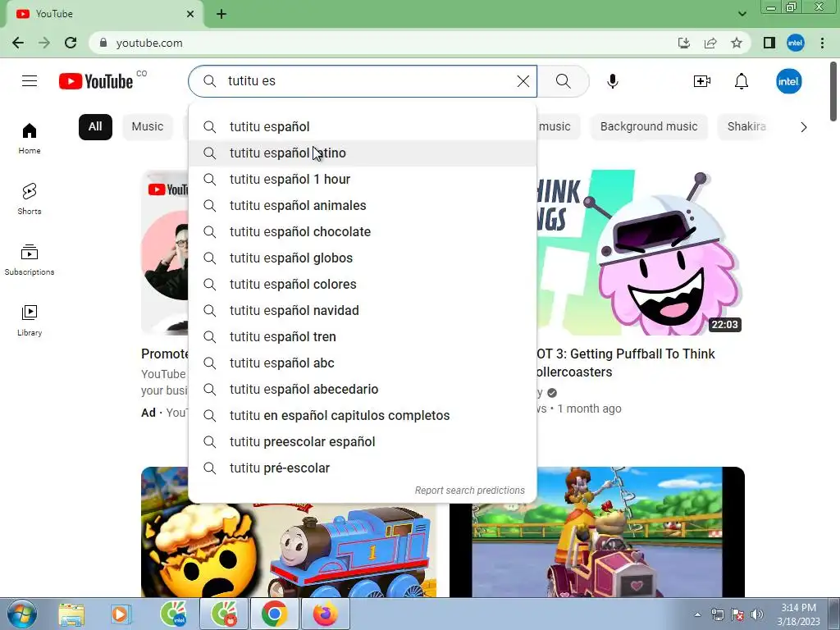Open the Intel account avatar in YouTube header
The image size is (840, 630).
pyautogui.click(x=788, y=81)
